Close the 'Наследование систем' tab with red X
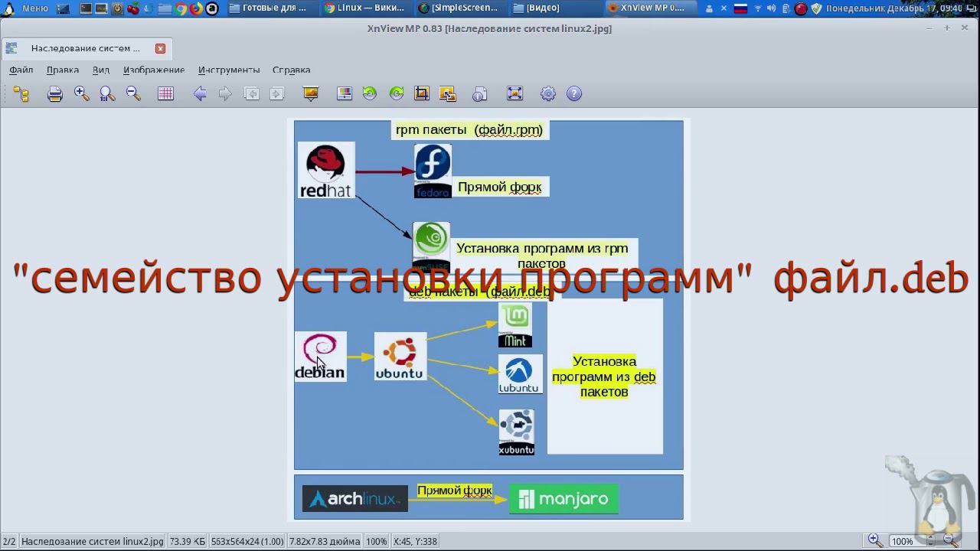Screen dimensions: 980x551 coord(160,48)
